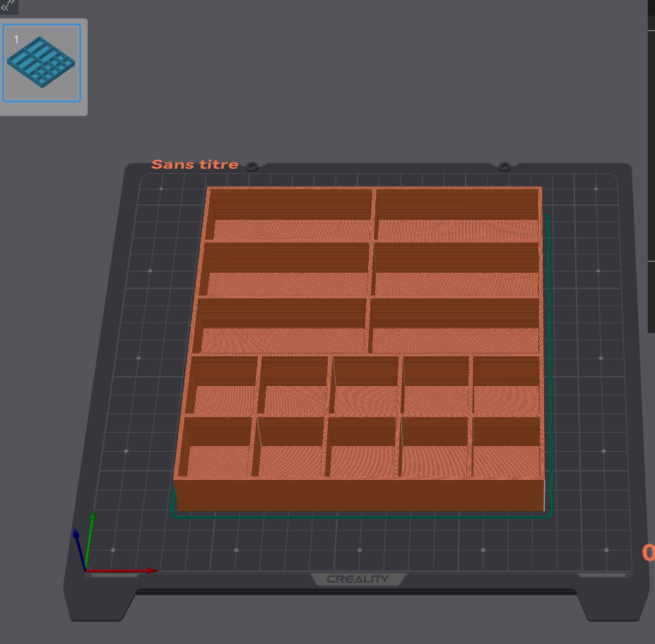Click the "Sans titre" plate title
Image resolution: width=655 pixels, height=644 pixels.
coord(194,164)
